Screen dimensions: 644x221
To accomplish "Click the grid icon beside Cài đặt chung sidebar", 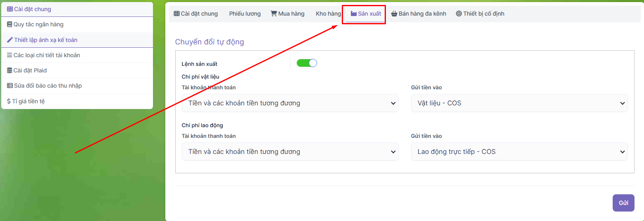I will point(10,9).
